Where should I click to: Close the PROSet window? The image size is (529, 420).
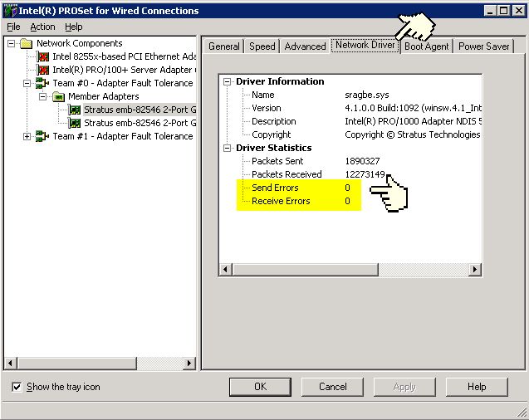tap(518, 11)
